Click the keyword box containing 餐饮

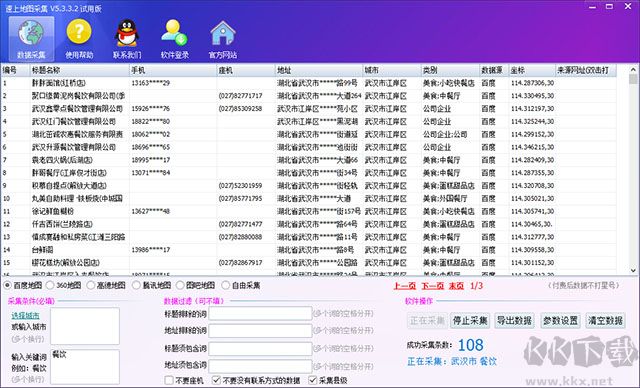[85, 366]
